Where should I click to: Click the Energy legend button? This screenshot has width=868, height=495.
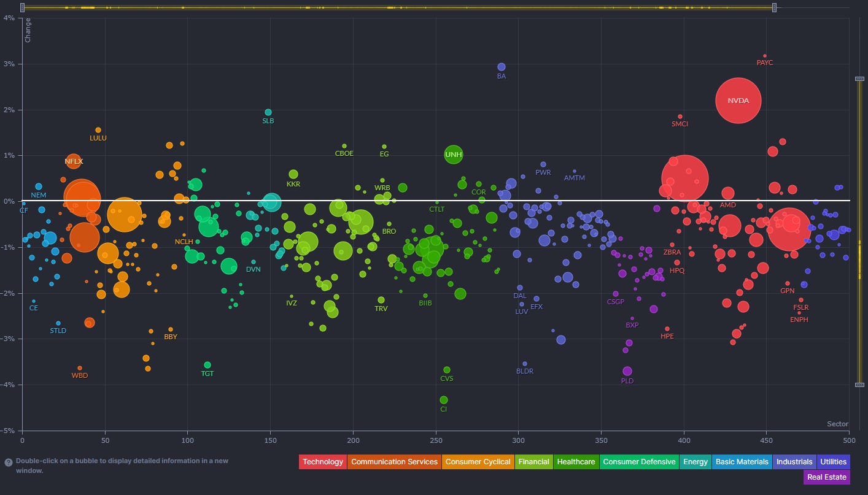[695, 462]
